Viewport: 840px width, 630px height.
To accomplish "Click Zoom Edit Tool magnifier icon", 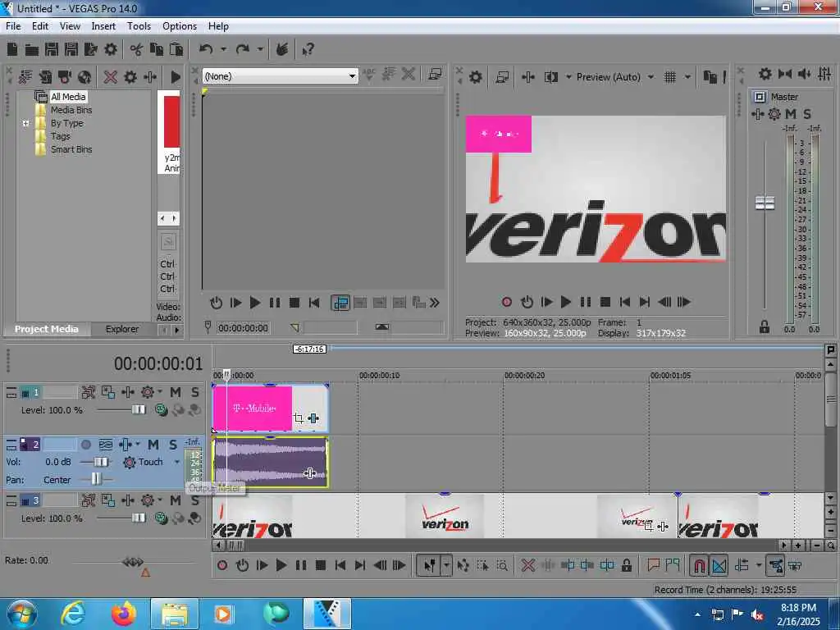I will pos(502,565).
